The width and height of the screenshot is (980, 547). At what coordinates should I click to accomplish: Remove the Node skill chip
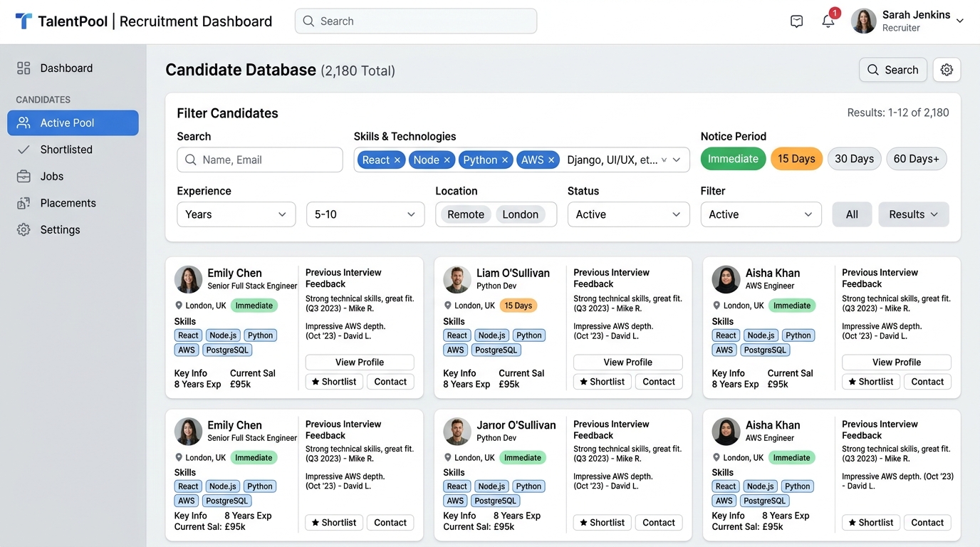(x=447, y=160)
